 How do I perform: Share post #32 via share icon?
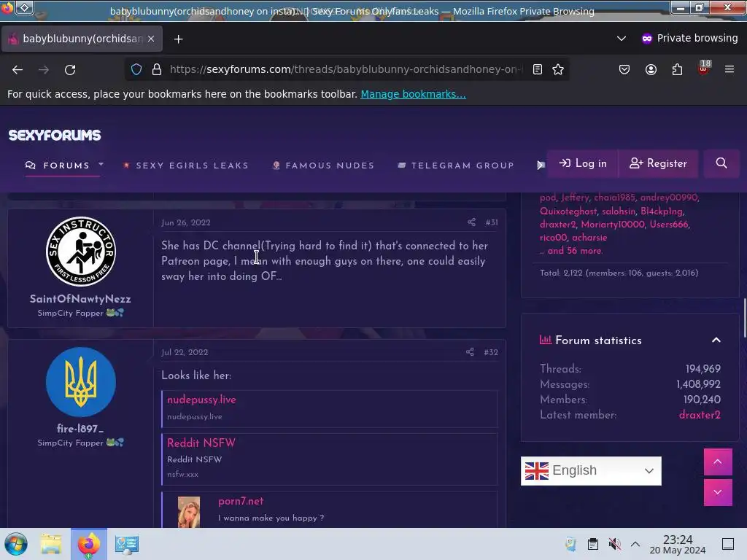pos(470,352)
